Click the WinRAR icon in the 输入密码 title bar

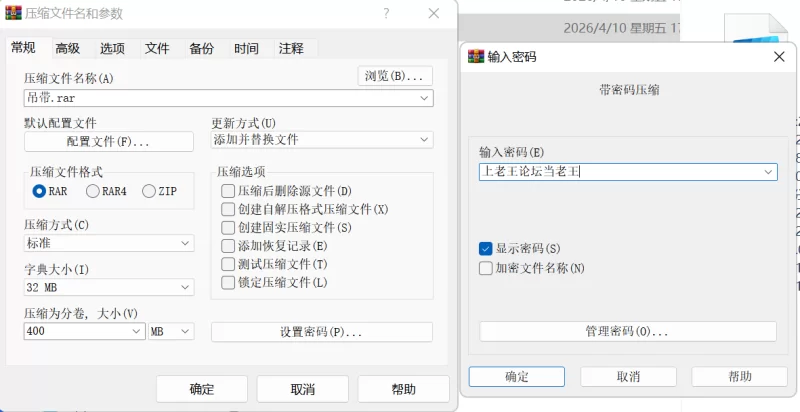(476, 57)
